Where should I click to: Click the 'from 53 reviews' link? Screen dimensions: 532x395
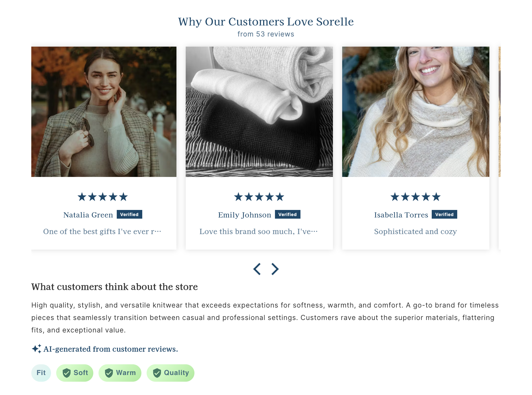(266, 34)
